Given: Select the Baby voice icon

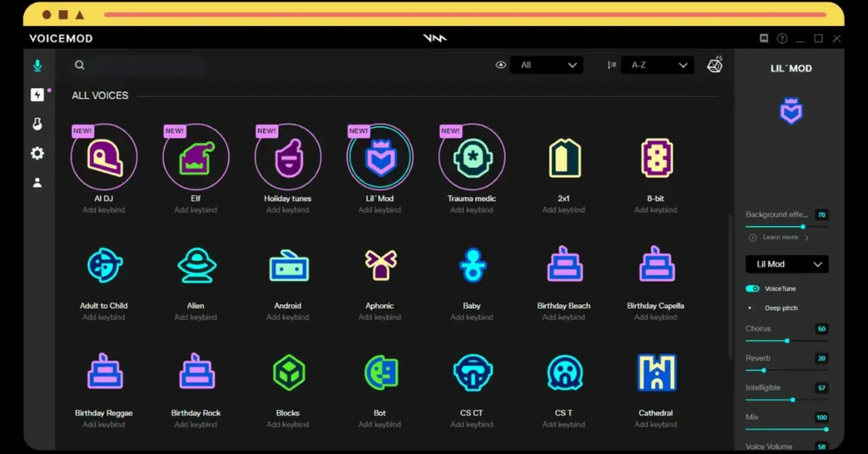Looking at the screenshot, I should [x=471, y=265].
